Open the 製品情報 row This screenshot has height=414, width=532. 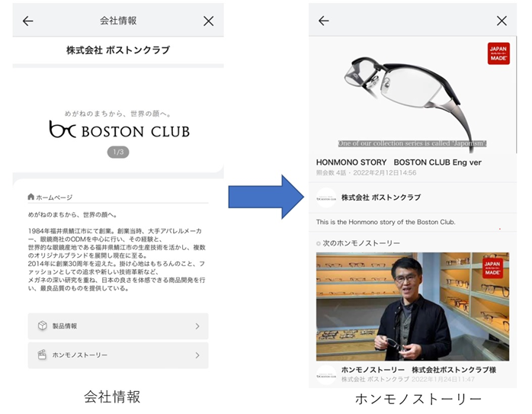[118, 326]
